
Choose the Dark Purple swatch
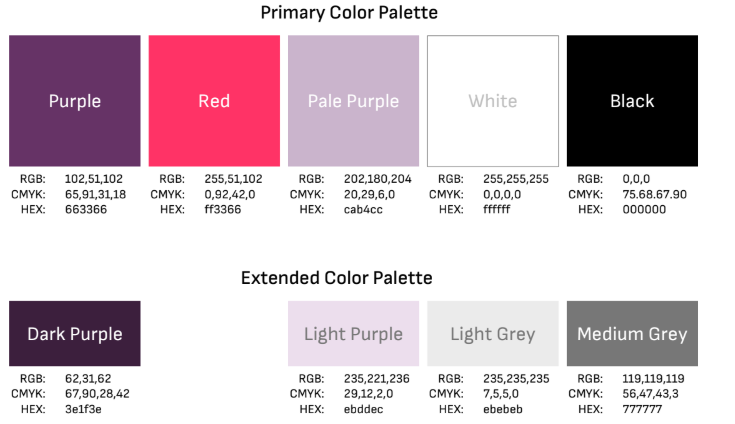[75, 334]
